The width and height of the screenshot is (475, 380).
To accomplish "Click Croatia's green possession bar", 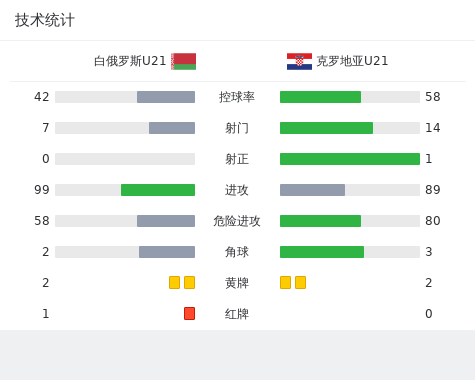I will point(320,97).
